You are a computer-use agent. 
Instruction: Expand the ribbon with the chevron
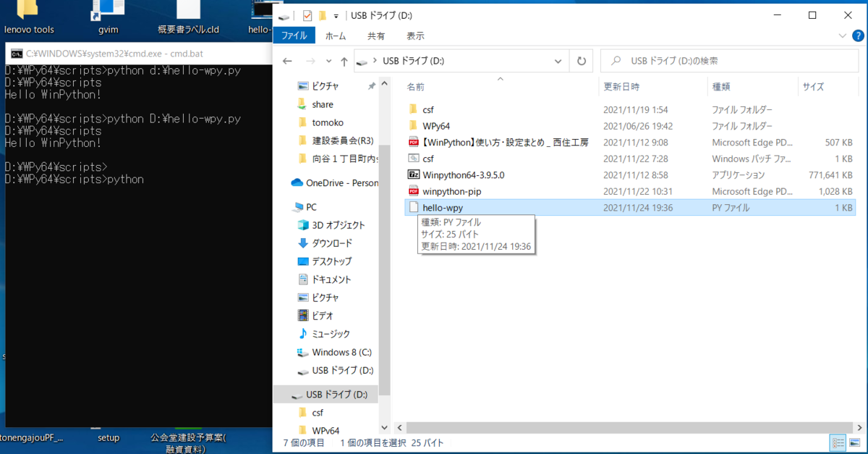[x=842, y=35]
